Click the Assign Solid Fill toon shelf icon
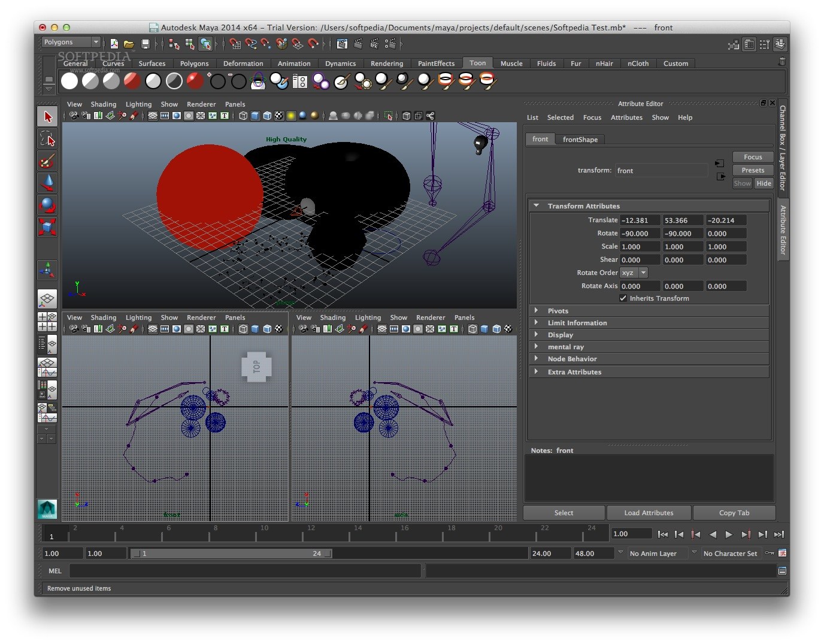 click(69, 81)
